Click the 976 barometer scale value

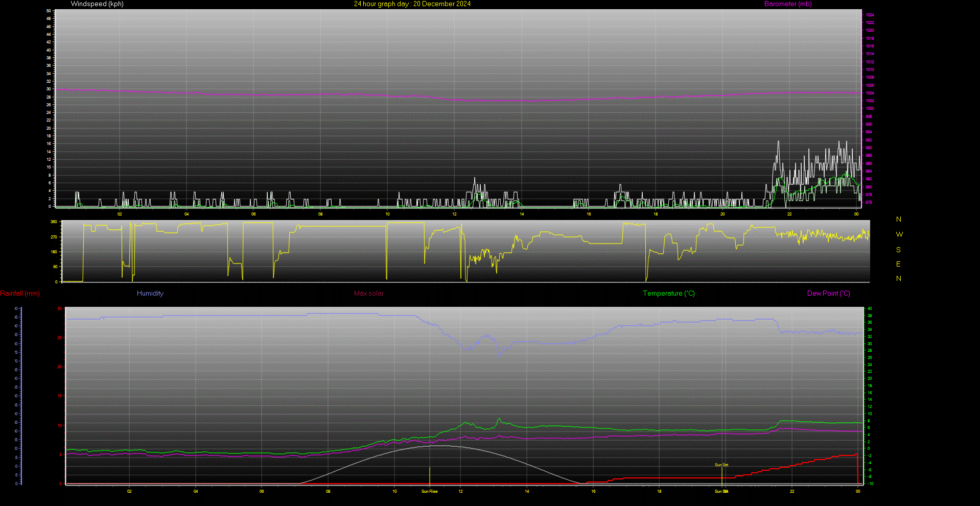tap(869, 203)
